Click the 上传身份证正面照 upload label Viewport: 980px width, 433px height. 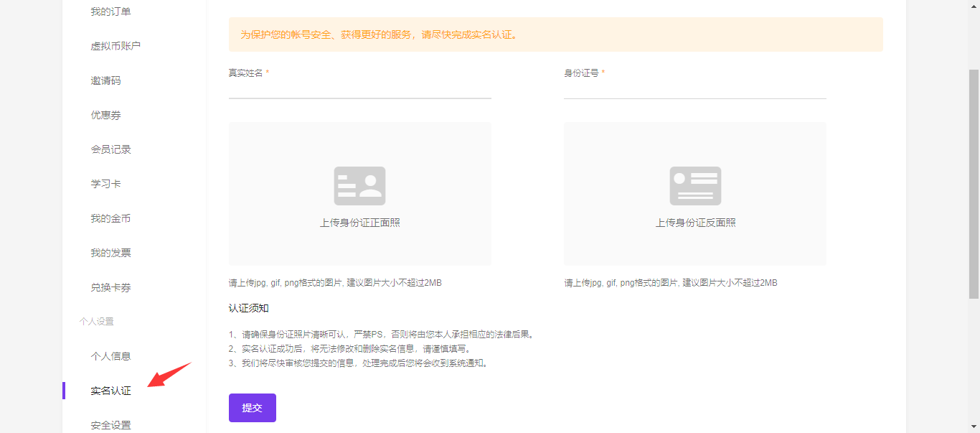click(x=359, y=223)
